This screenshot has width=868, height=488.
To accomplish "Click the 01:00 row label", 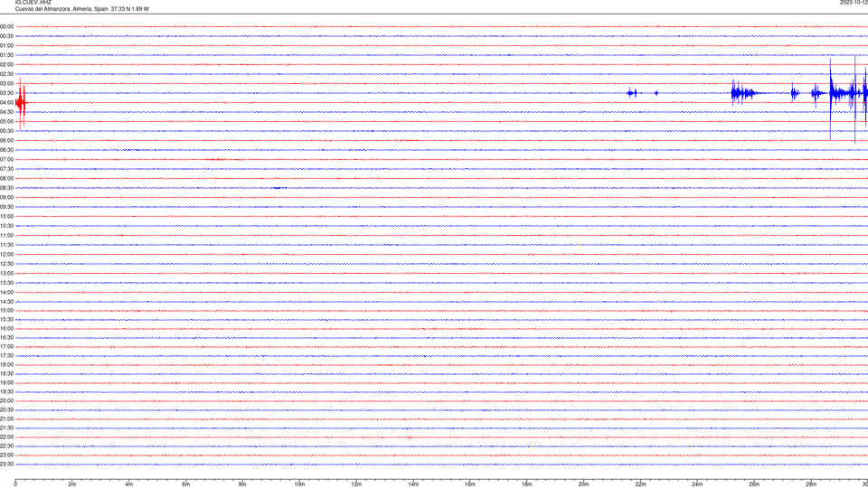I will point(6,45).
